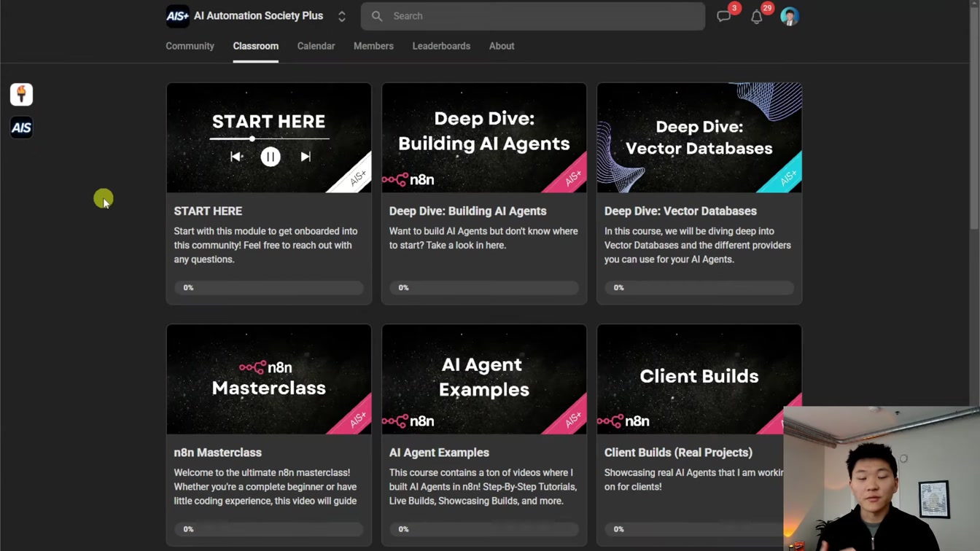Click previous-track icon on START HERE thumbnail

click(x=236, y=157)
